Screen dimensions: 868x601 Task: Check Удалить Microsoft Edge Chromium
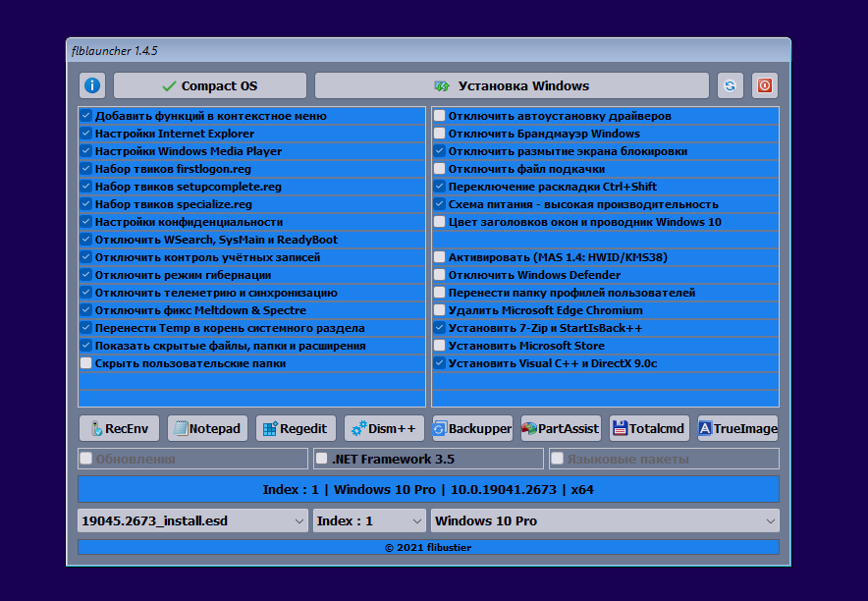pyautogui.click(x=440, y=310)
